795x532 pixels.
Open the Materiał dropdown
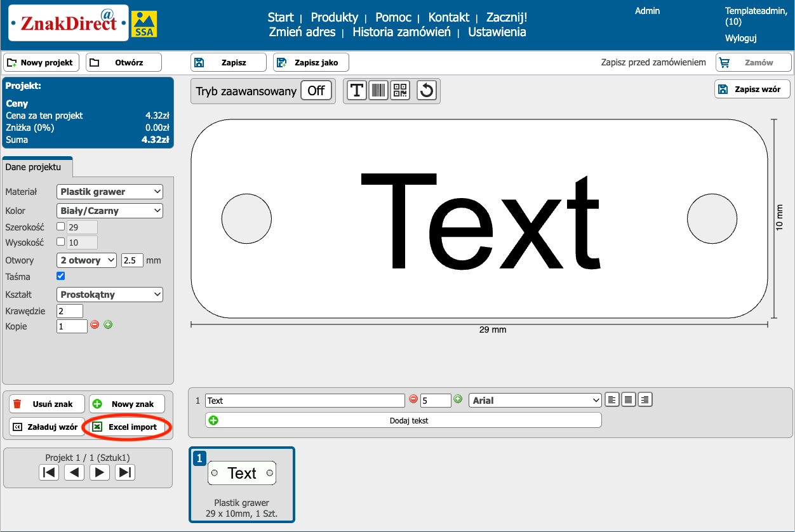point(110,192)
